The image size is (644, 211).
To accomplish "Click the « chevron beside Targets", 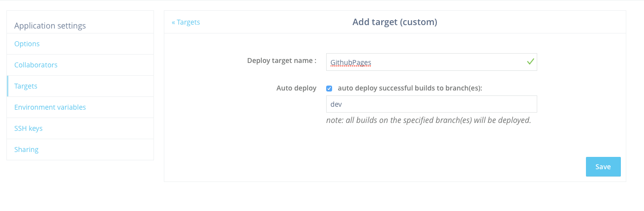I will click(x=173, y=22).
